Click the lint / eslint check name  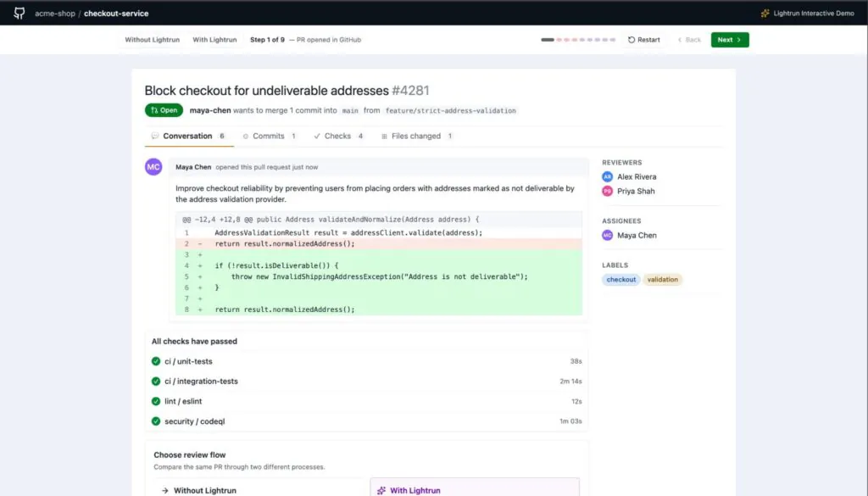(183, 401)
